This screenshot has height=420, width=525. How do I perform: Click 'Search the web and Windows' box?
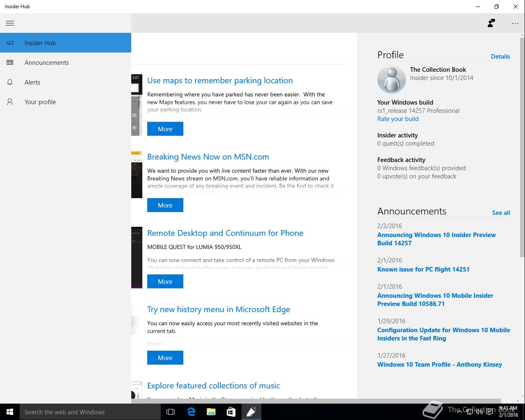pos(90,412)
